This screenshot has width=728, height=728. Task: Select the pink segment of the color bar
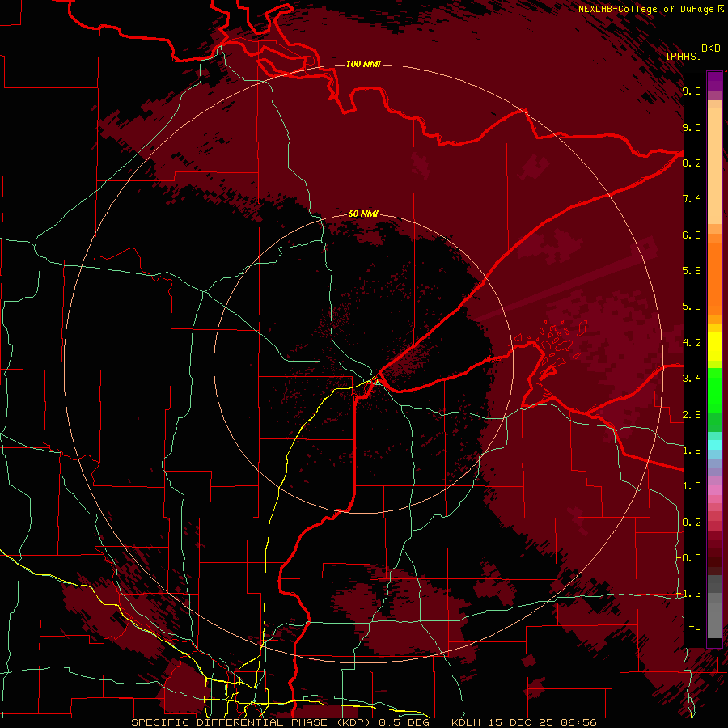(x=714, y=490)
